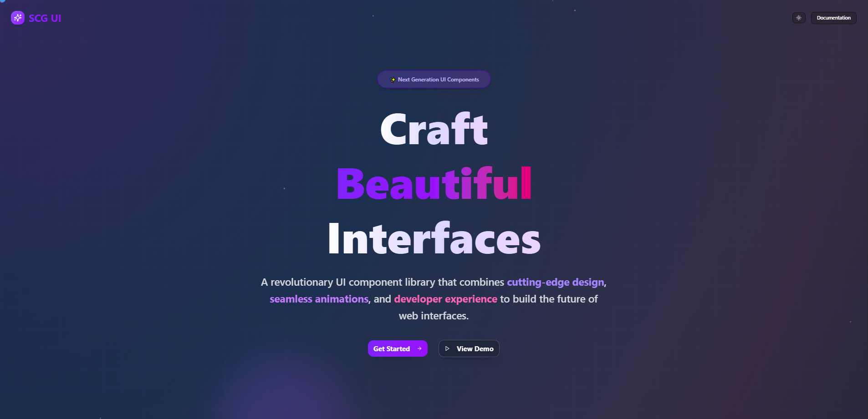
Task: Click the play triangle before the demo label
Action: click(x=448, y=348)
